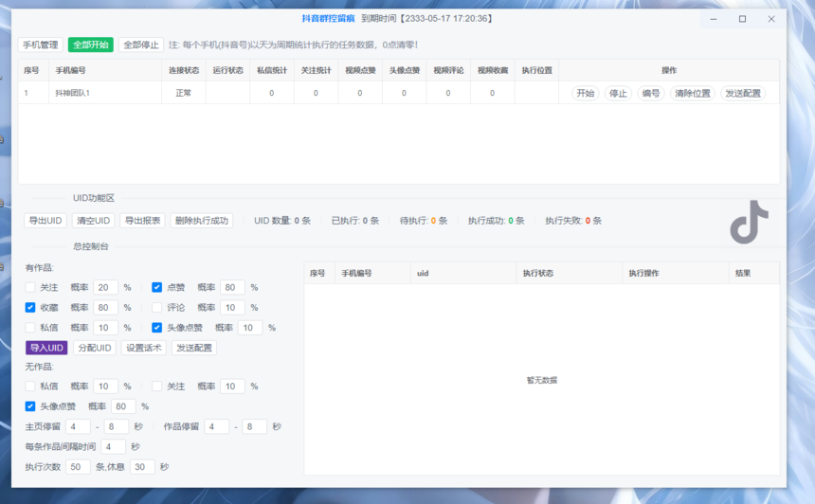Uncheck the 点赞 checkbox under 有作品
The image size is (815, 504).
[x=157, y=287]
